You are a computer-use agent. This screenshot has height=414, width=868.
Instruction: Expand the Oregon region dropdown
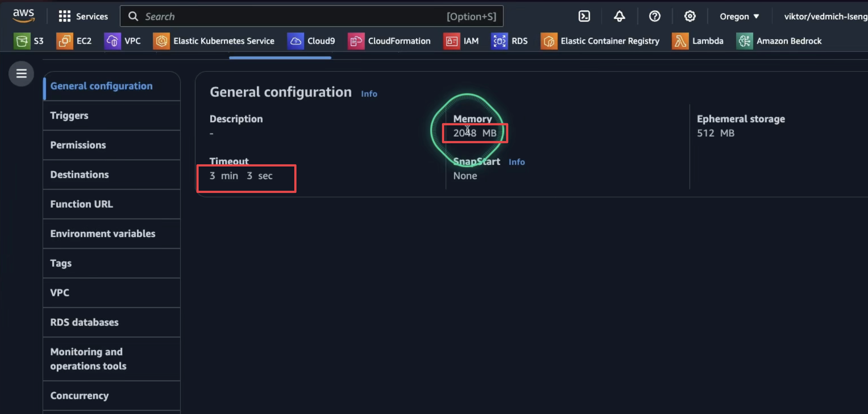click(739, 17)
